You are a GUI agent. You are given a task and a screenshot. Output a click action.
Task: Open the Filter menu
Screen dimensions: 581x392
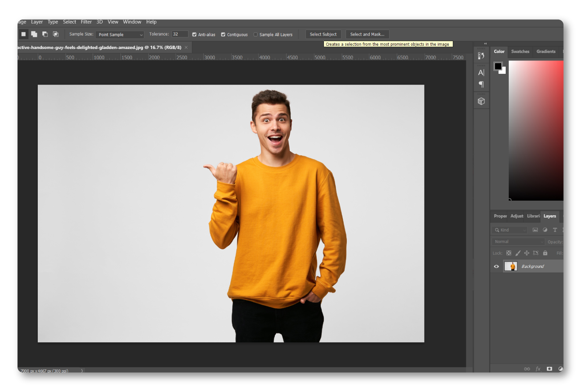click(86, 22)
